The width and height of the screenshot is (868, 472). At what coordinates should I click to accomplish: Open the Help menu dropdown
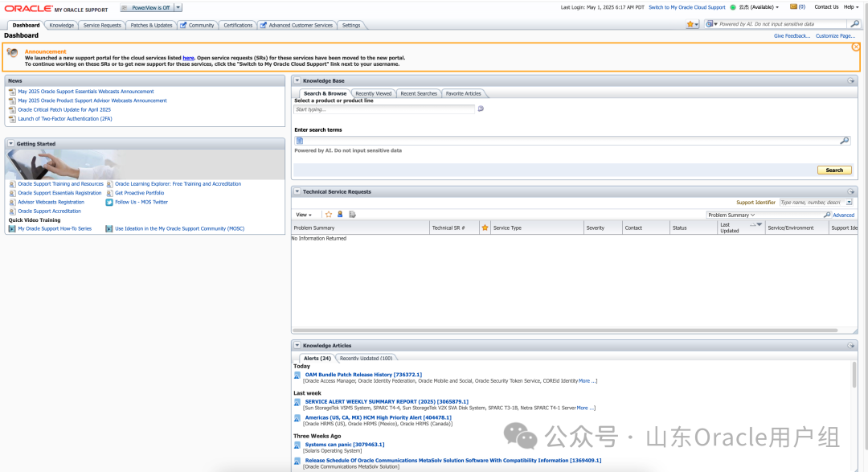coord(851,7)
